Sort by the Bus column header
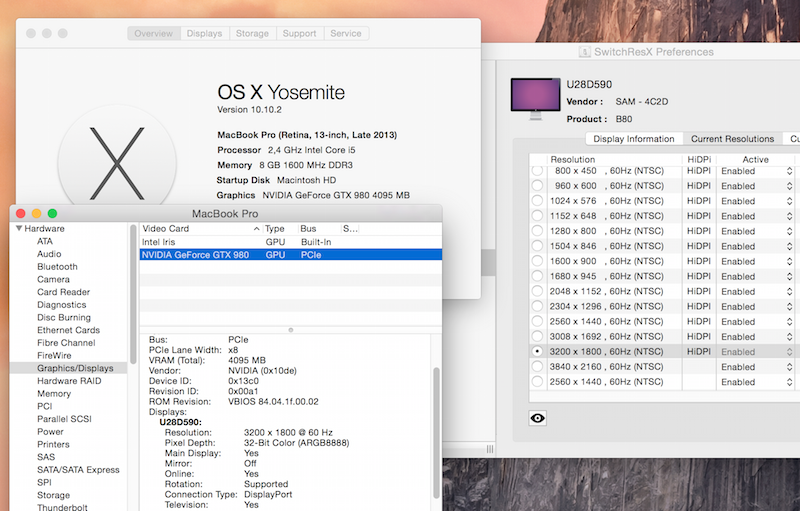 [308, 228]
